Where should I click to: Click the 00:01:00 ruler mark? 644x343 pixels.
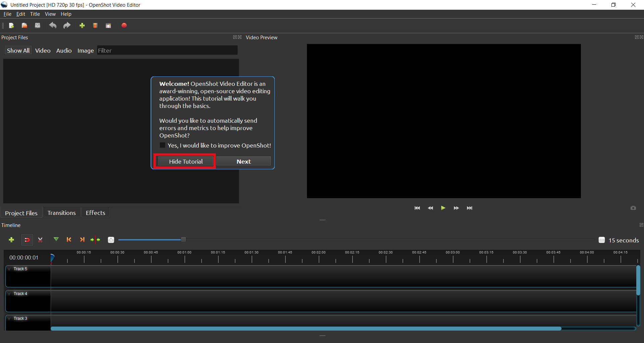pyautogui.click(x=184, y=252)
